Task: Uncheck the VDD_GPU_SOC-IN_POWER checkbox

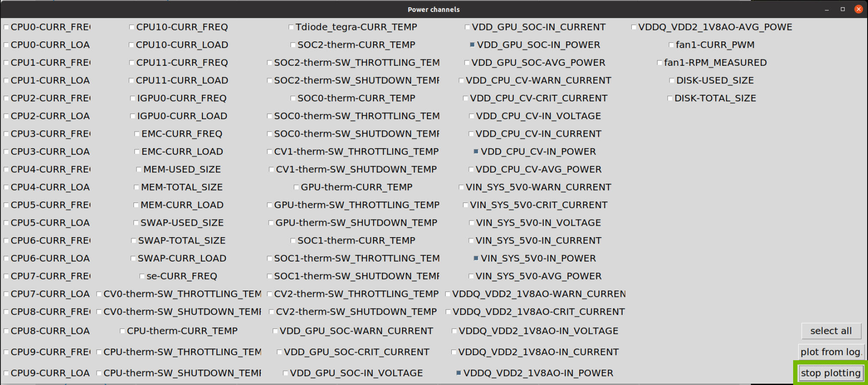Action: tap(472, 45)
